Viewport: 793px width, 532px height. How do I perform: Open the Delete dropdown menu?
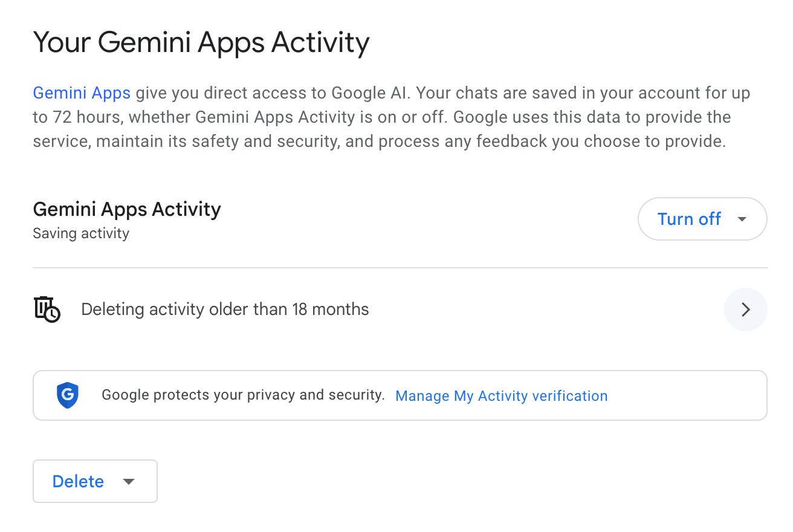[x=94, y=481]
